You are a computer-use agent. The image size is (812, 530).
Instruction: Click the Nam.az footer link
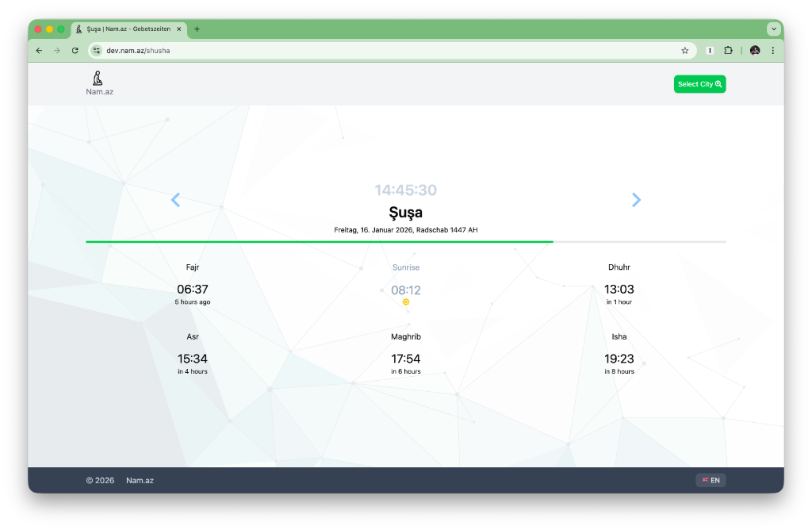click(x=140, y=480)
